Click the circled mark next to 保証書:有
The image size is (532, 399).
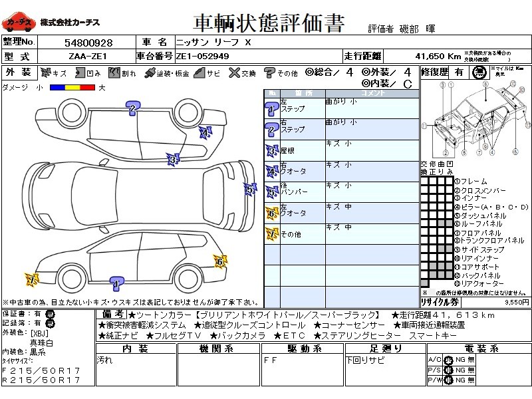(50, 315)
